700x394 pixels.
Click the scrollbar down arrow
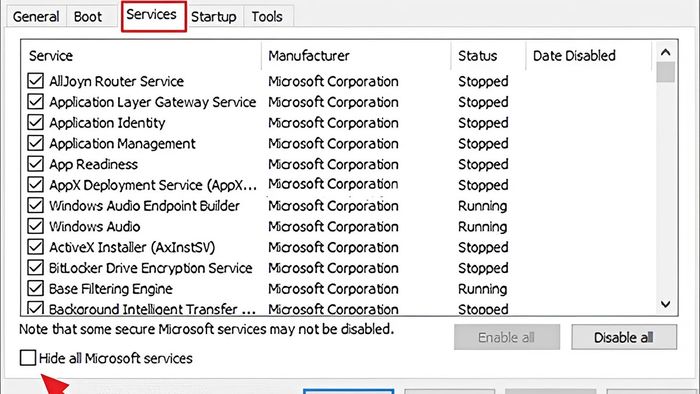click(666, 304)
